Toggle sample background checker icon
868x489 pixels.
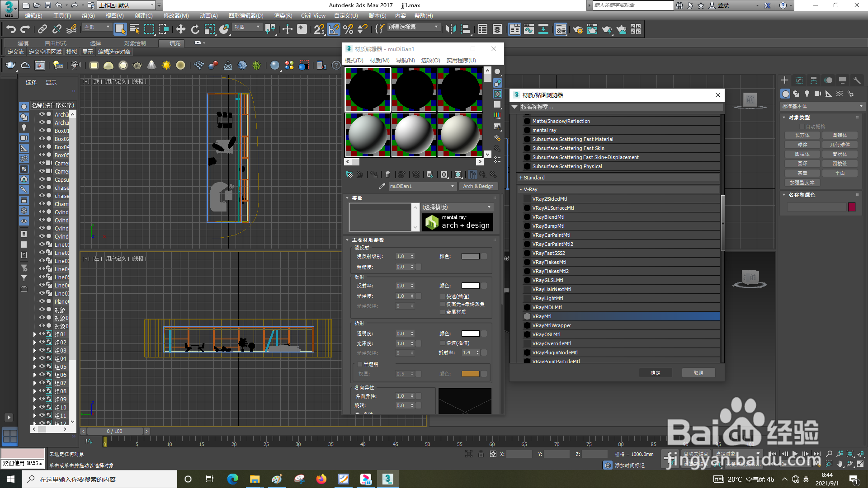497,94
